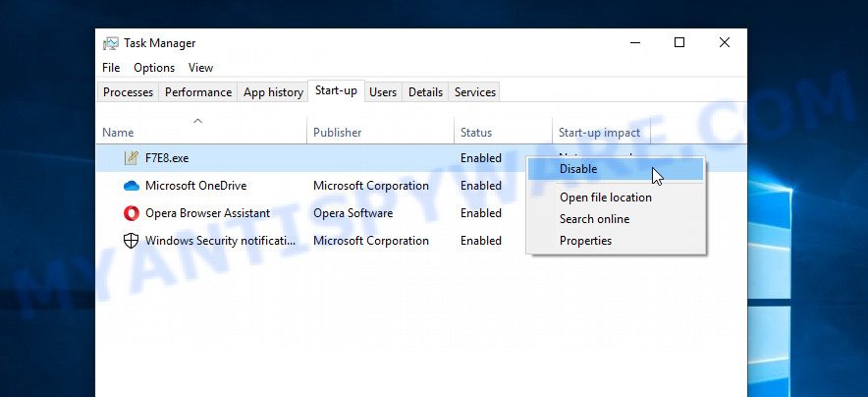Switch to the Services tab
This screenshot has width=868, height=397.
point(475,92)
